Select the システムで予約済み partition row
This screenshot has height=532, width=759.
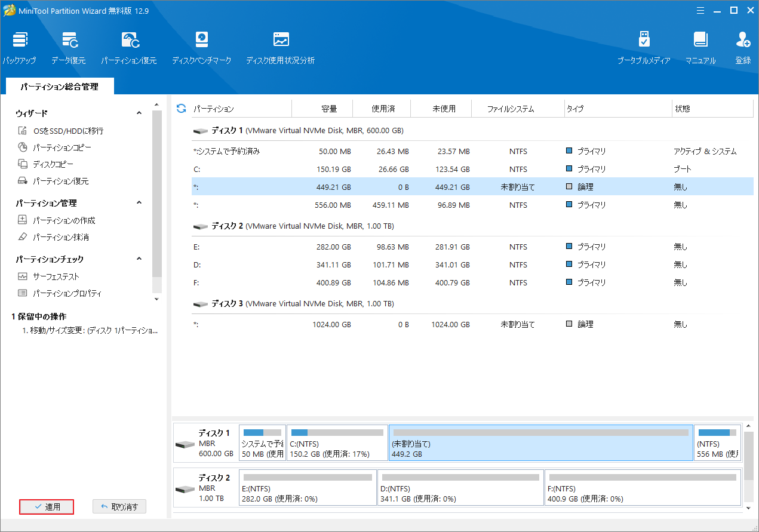point(472,152)
